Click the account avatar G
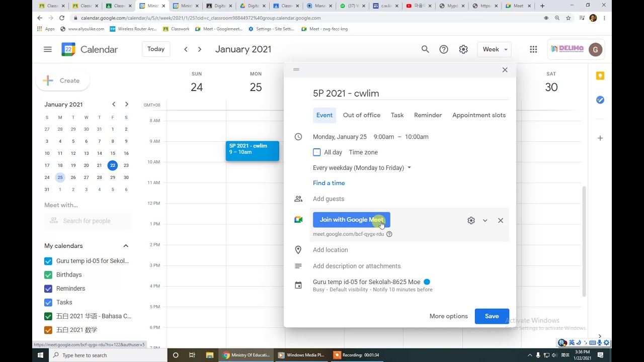 [x=595, y=49]
